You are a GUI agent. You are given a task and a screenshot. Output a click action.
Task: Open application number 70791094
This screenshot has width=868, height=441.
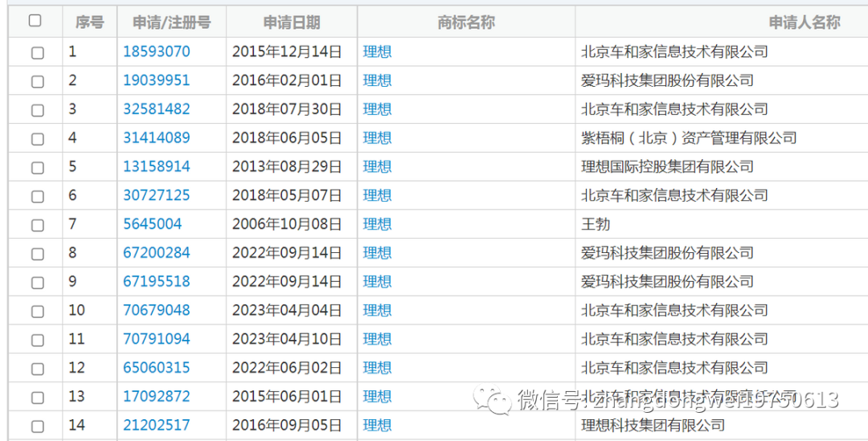pos(156,339)
